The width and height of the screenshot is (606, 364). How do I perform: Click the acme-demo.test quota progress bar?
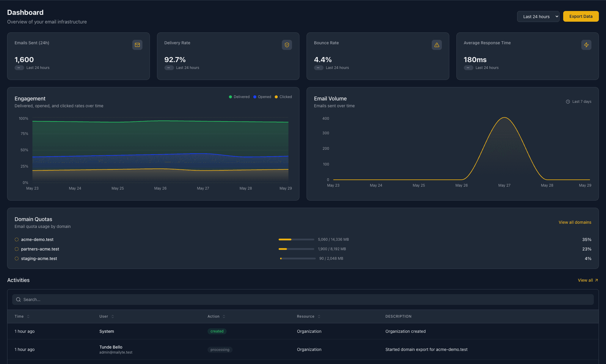pos(296,239)
